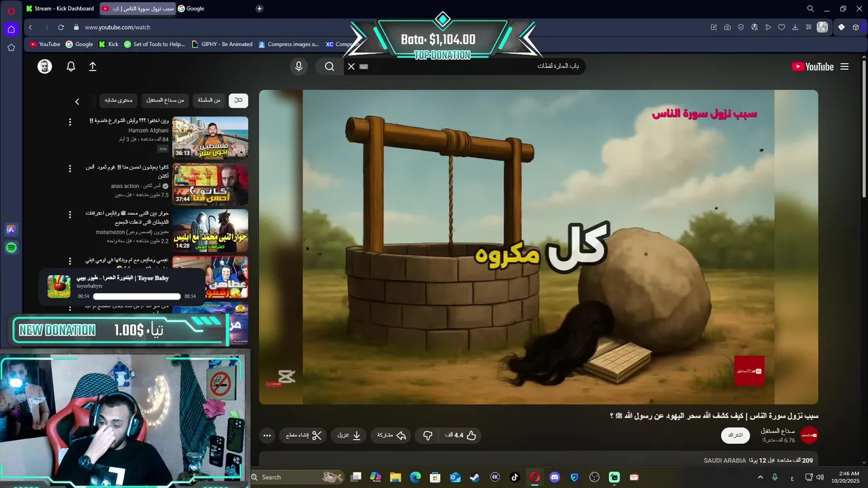Open Opera easy setup sliders icon
Image resolution: width=868 pixels, height=488 pixels.
click(x=808, y=27)
